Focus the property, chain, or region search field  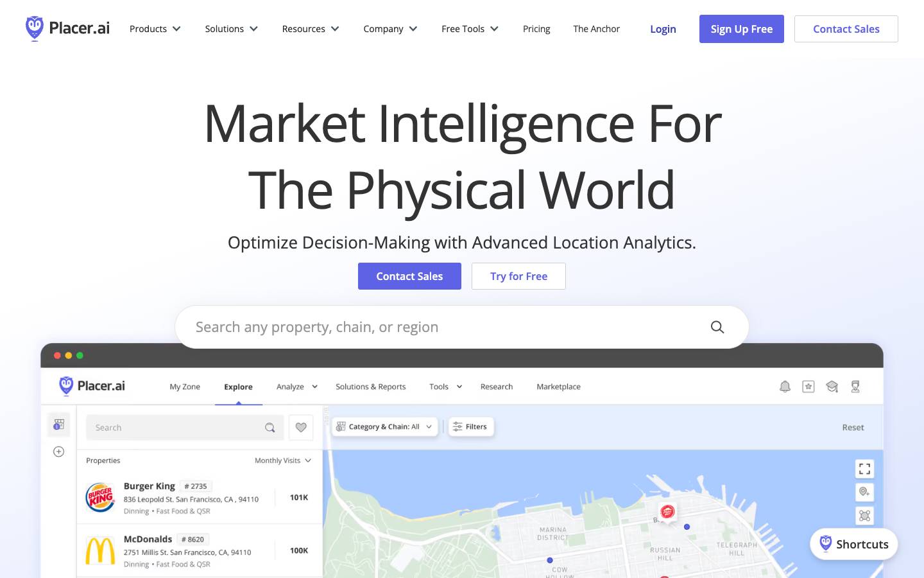462,327
